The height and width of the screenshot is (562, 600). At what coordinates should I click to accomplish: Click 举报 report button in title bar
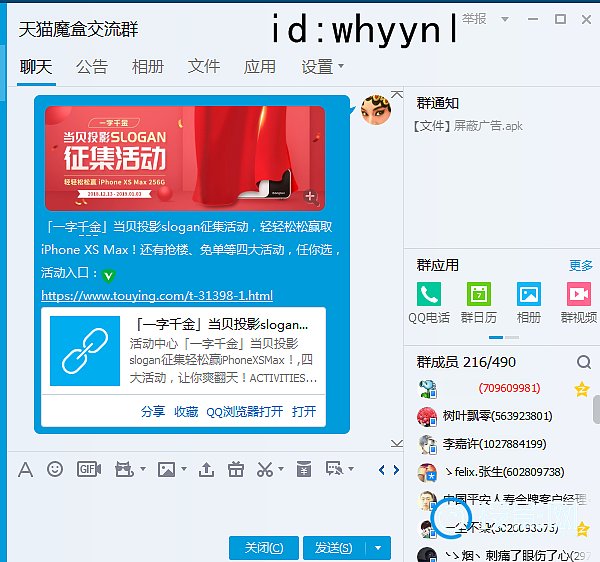pos(474,19)
